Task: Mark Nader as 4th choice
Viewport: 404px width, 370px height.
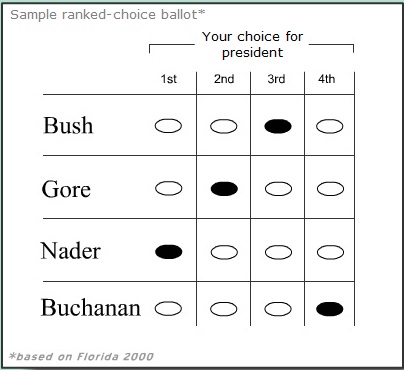Action: (x=330, y=252)
